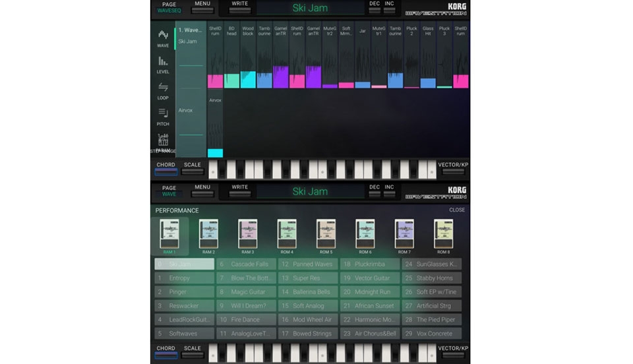Choose performance 21 African Sunset
Screen dimensions: 633x364
tap(370, 305)
